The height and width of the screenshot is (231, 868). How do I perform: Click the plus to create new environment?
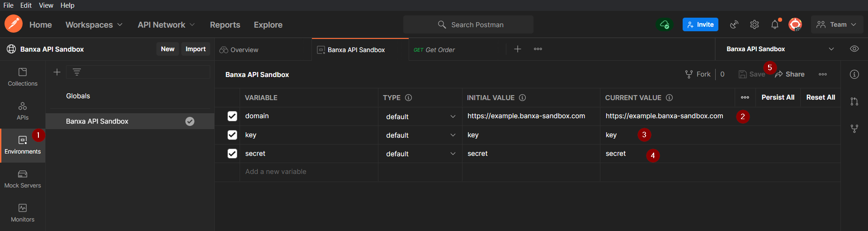tap(57, 72)
